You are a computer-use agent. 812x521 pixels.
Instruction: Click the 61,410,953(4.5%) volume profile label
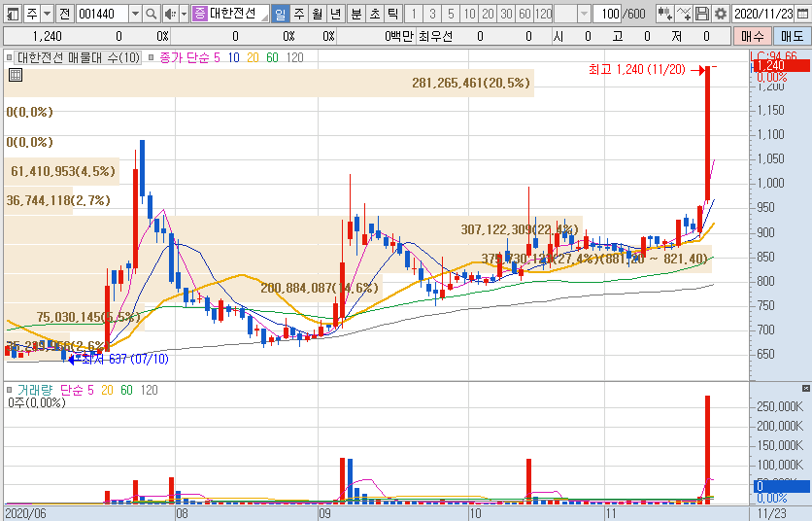click(63, 171)
